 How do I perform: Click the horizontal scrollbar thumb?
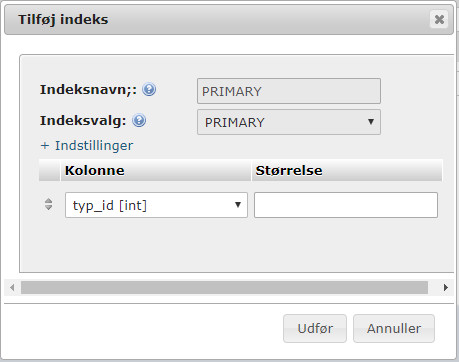(x=224, y=287)
